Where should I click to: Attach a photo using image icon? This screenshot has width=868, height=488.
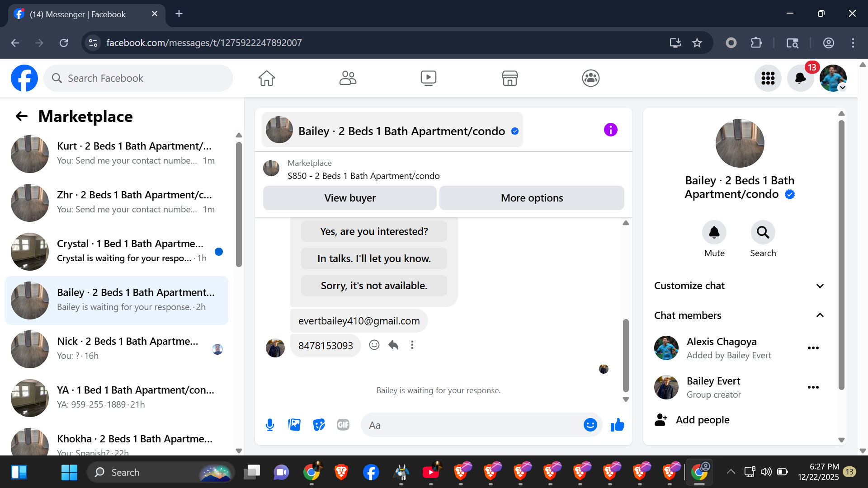tap(294, 425)
